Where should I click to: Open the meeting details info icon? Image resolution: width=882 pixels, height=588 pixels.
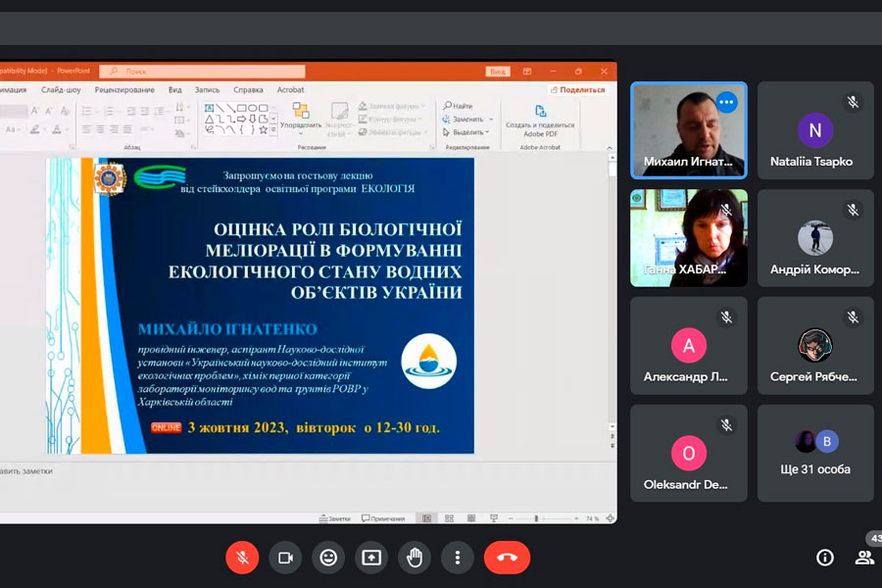point(825,558)
